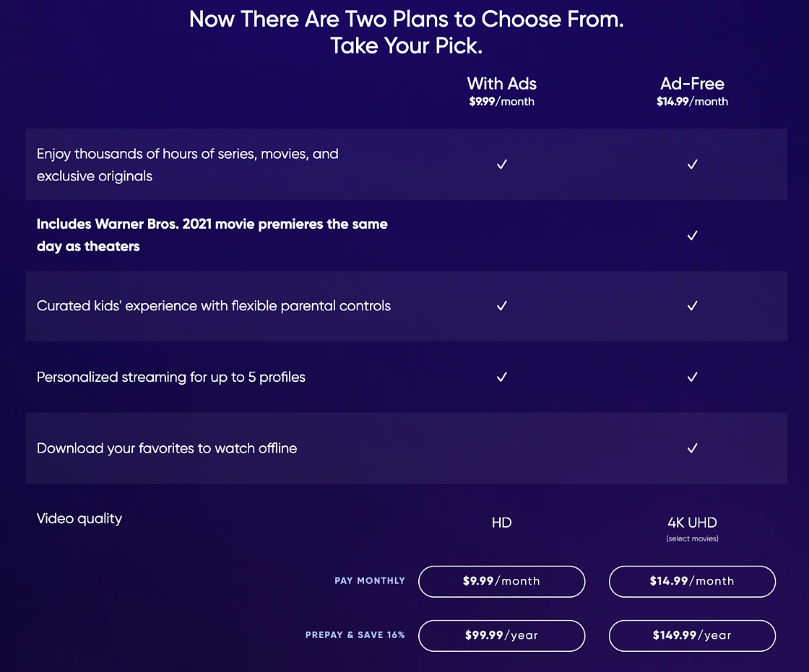Screen dimensions: 809x672
Task: Click the Ad-Free checkmark for Warner Bros. premieres
Action: coord(692,235)
